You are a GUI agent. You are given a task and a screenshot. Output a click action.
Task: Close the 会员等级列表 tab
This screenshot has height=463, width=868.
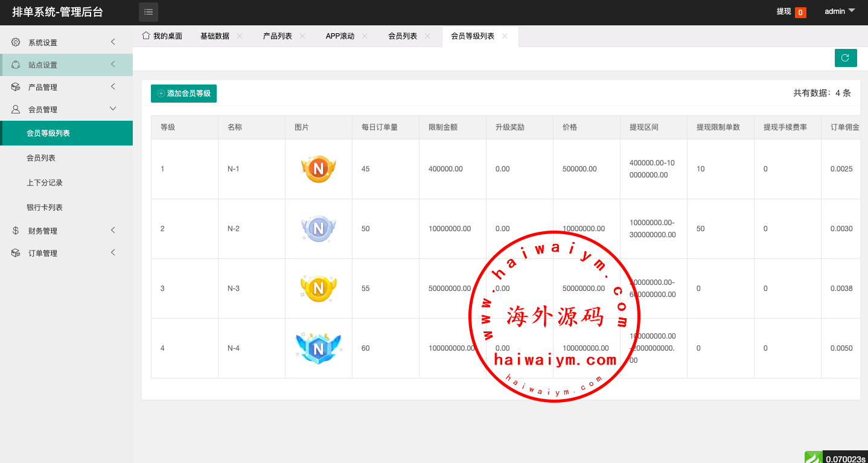coord(505,36)
